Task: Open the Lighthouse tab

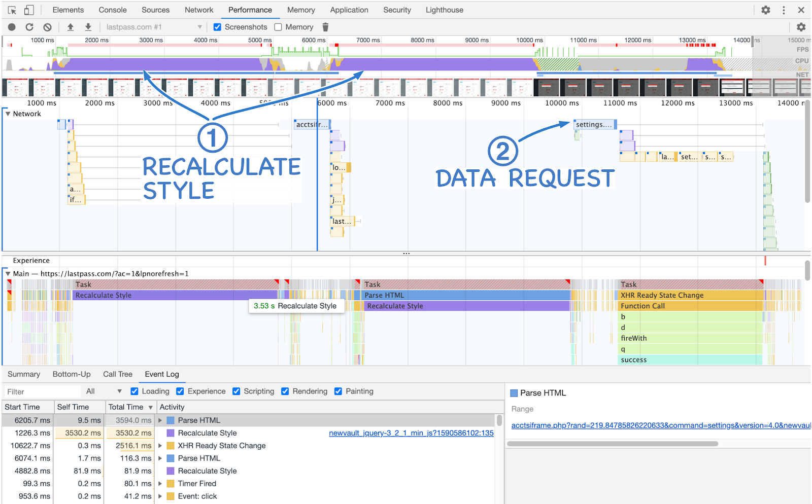Action: click(x=444, y=10)
